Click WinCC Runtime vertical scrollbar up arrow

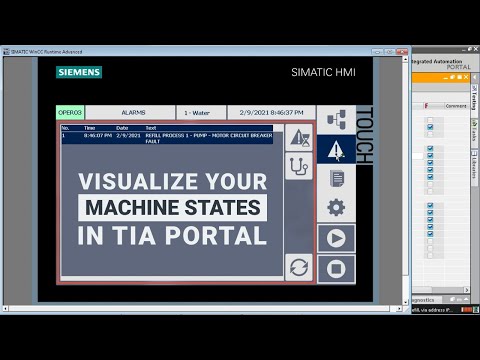(406, 59)
